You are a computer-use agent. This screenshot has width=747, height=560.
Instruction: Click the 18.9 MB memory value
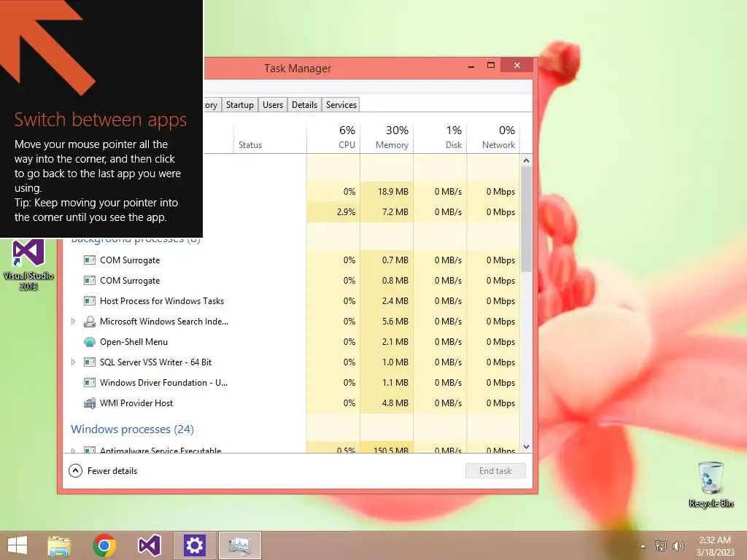(x=393, y=192)
